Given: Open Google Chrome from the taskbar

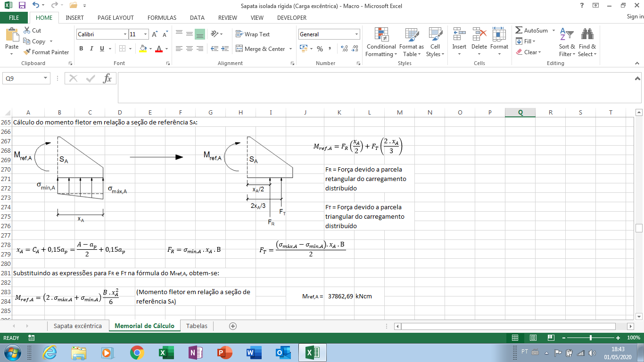Looking at the screenshot, I should point(137,352).
